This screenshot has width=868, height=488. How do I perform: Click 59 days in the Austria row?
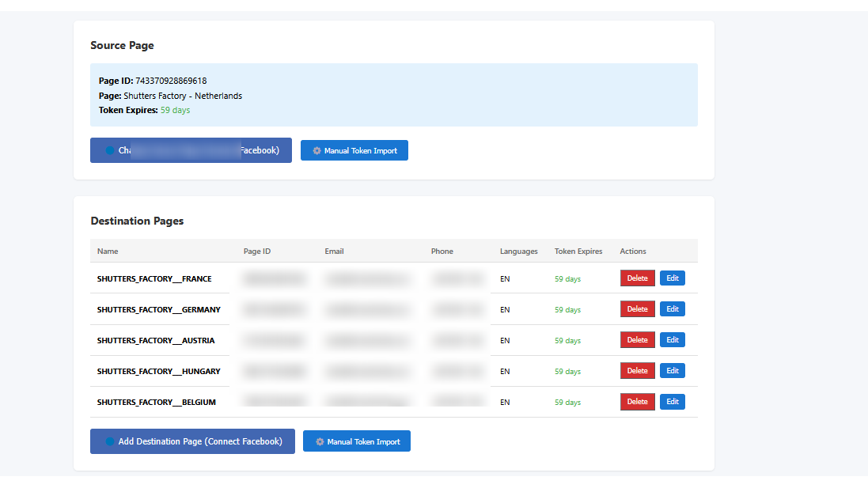pos(567,341)
